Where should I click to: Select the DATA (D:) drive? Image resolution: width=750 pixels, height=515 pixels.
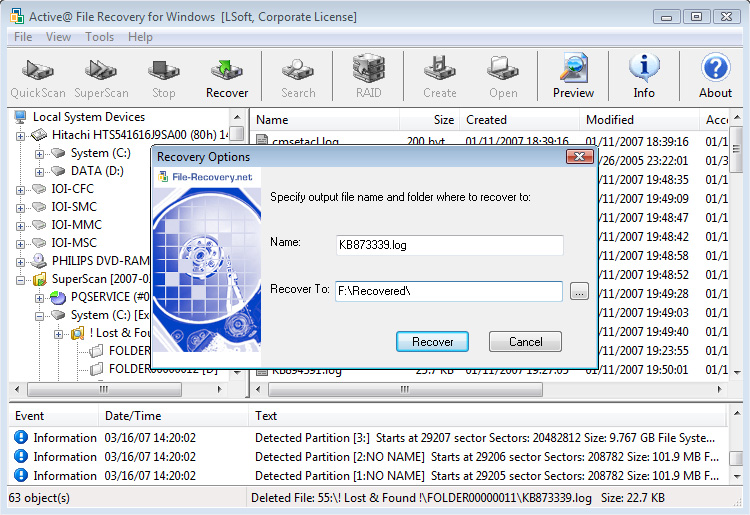pos(88,171)
